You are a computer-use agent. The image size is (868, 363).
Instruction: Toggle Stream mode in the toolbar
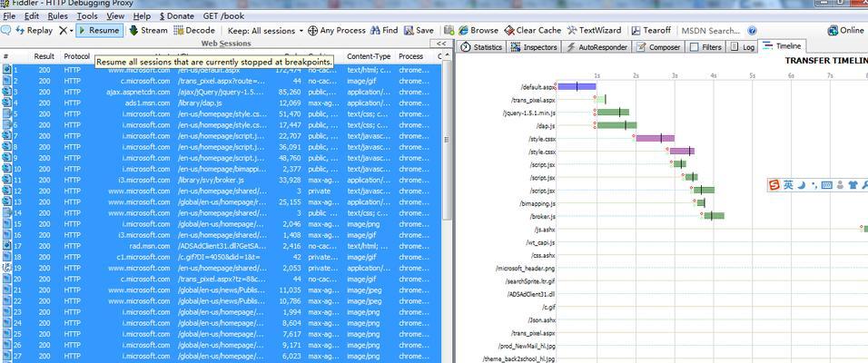pos(148,31)
